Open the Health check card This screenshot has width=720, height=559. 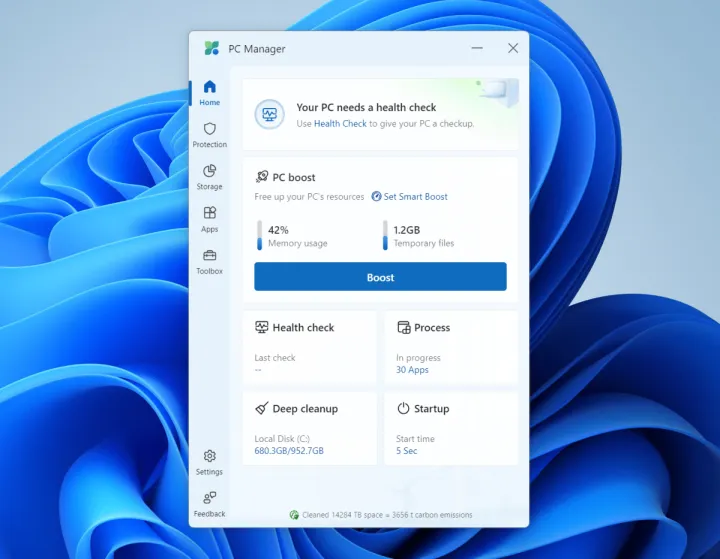point(309,346)
